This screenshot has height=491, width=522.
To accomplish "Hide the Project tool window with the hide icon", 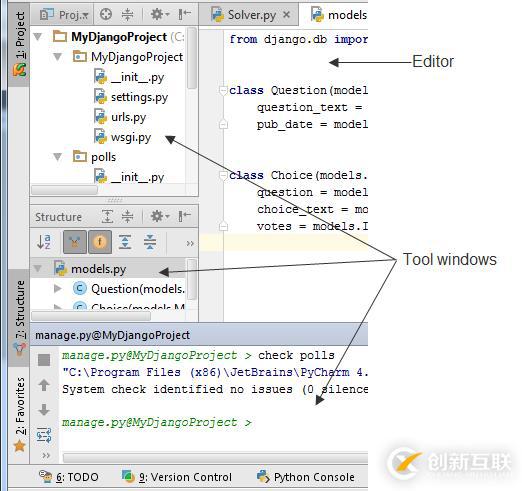I will (184, 14).
